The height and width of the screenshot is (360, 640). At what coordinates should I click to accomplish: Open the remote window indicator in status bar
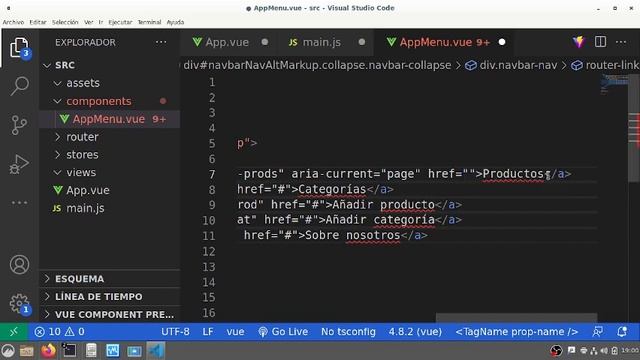(x=14, y=331)
